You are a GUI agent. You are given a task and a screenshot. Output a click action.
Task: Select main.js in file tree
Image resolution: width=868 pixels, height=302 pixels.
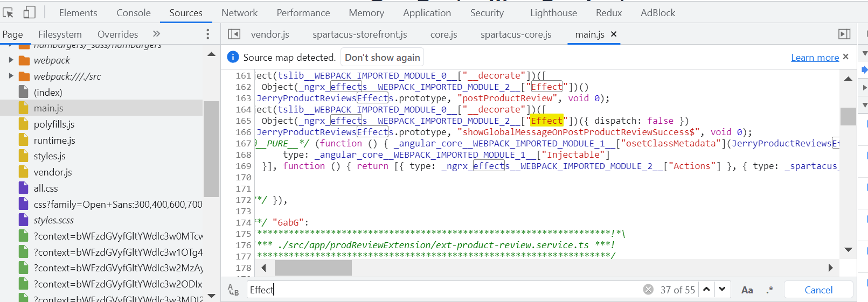click(x=48, y=108)
